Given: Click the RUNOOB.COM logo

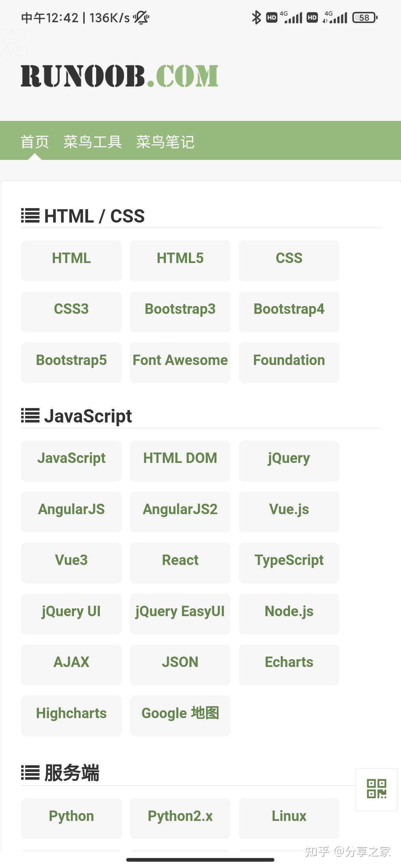Looking at the screenshot, I should (119, 76).
